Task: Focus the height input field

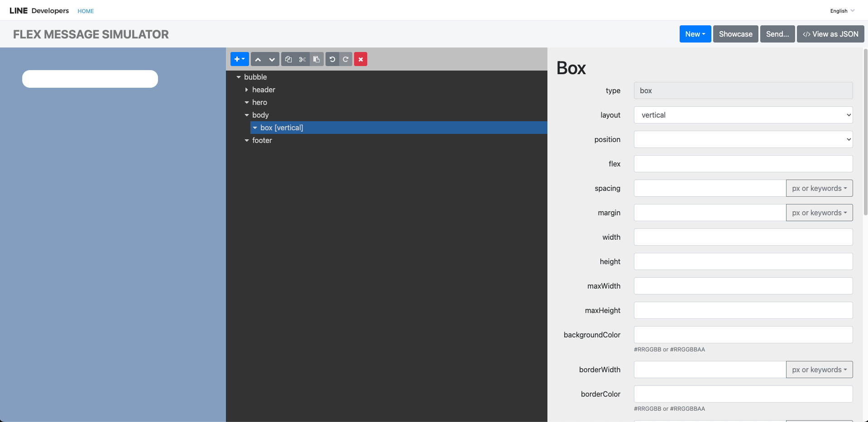Action: 743,261
